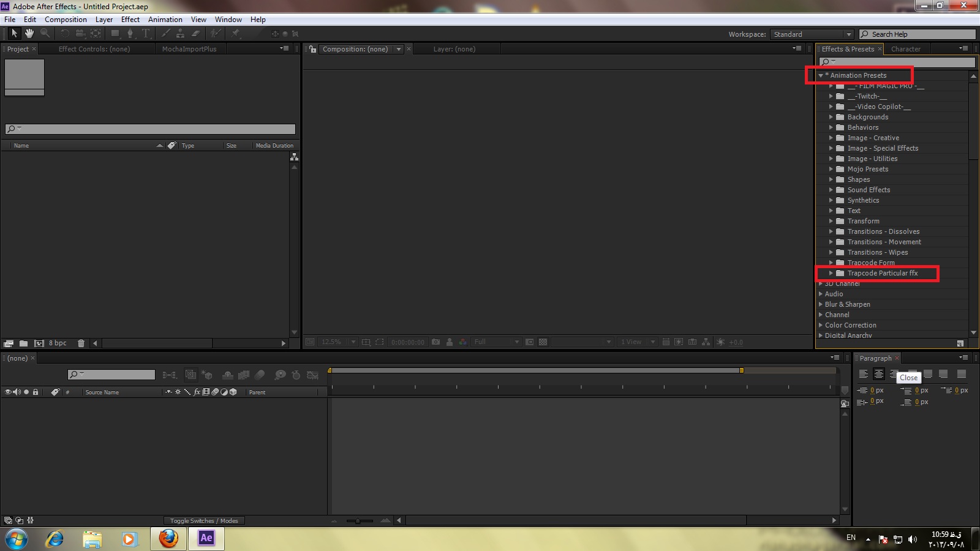This screenshot has height=551, width=980.
Task: Toggle the video eye column switch
Action: tap(8, 392)
